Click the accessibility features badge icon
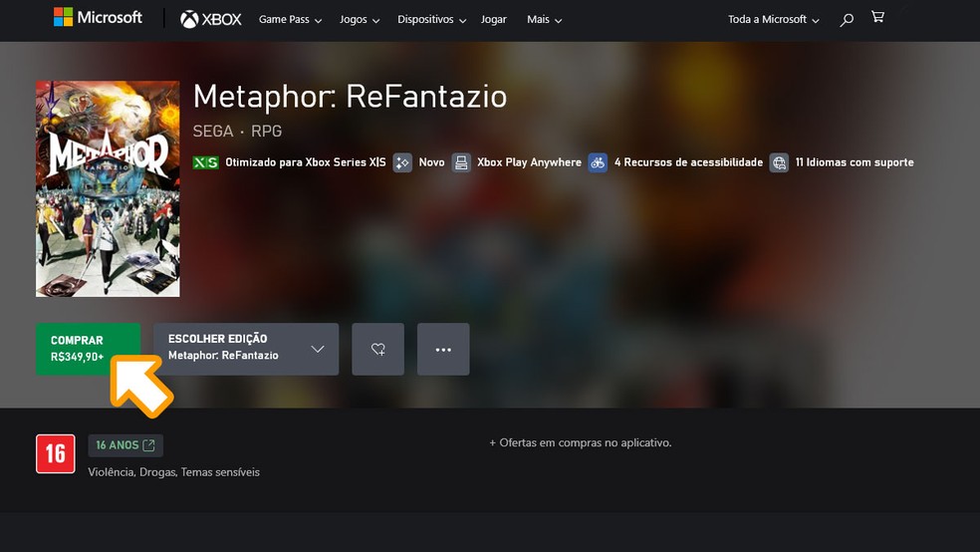The height and width of the screenshot is (552, 980). (598, 162)
